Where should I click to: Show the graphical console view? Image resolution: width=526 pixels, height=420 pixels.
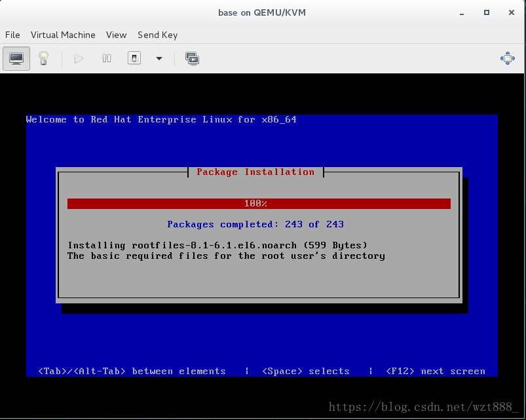click(x=16, y=59)
